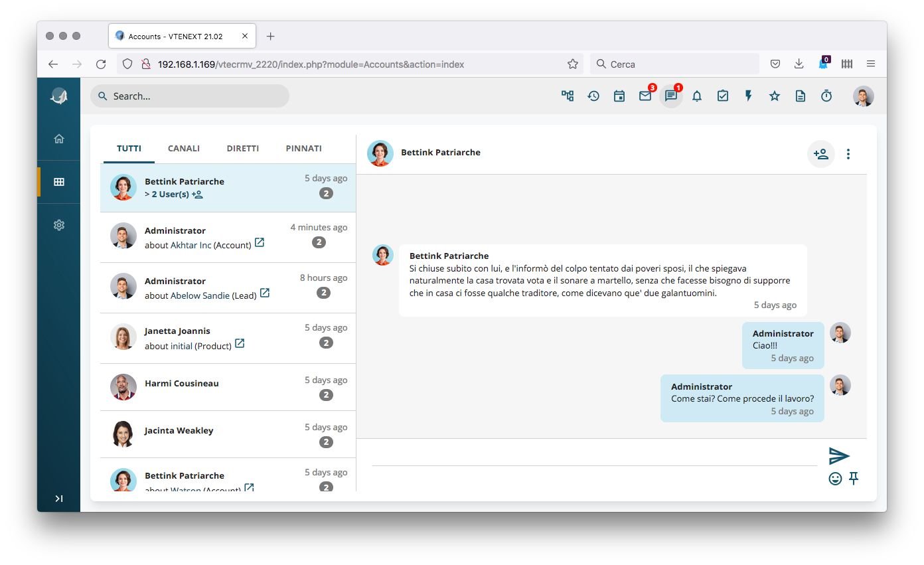This screenshot has height=565, width=924.
Task: Show notifications via the bell icon
Action: (x=697, y=96)
